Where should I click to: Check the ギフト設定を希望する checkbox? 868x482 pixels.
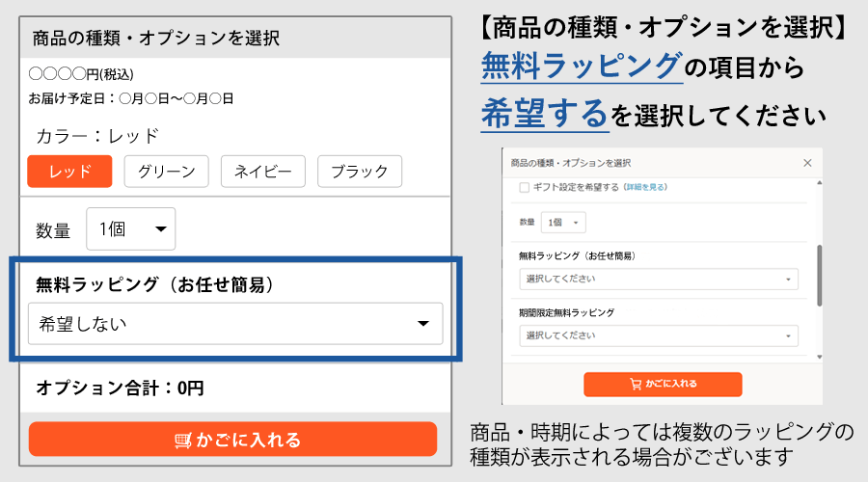pyautogui.click(x=525, y=187)
